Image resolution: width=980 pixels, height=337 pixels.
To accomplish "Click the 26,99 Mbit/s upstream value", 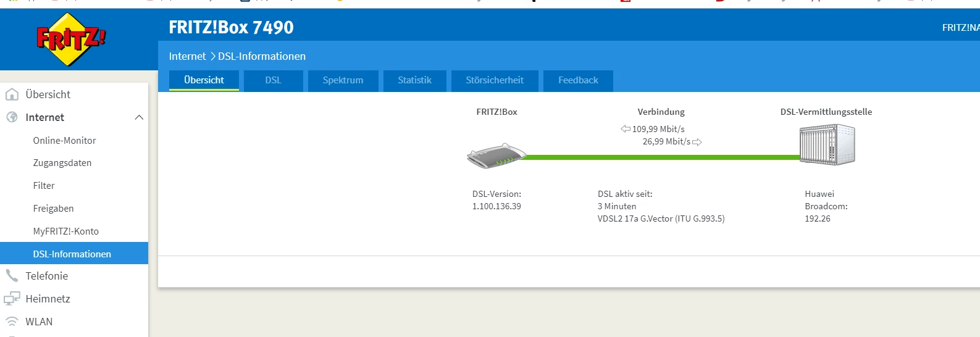I will 666,141.
